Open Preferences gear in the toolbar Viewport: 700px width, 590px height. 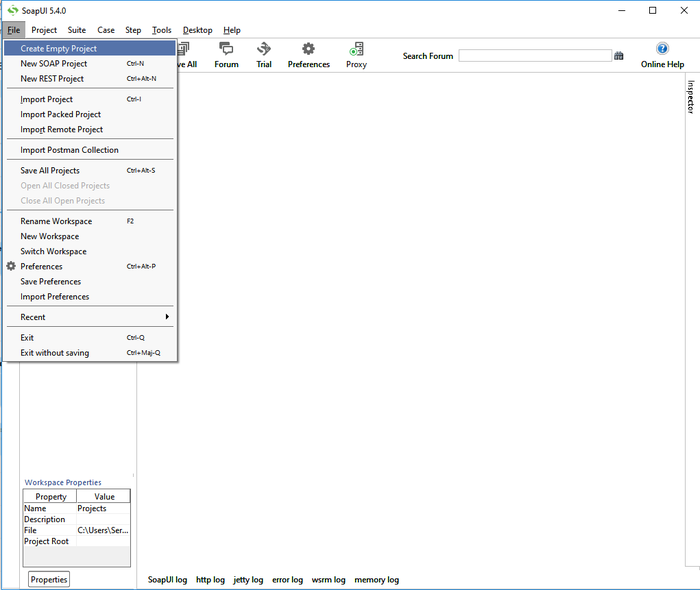[308, 55]
